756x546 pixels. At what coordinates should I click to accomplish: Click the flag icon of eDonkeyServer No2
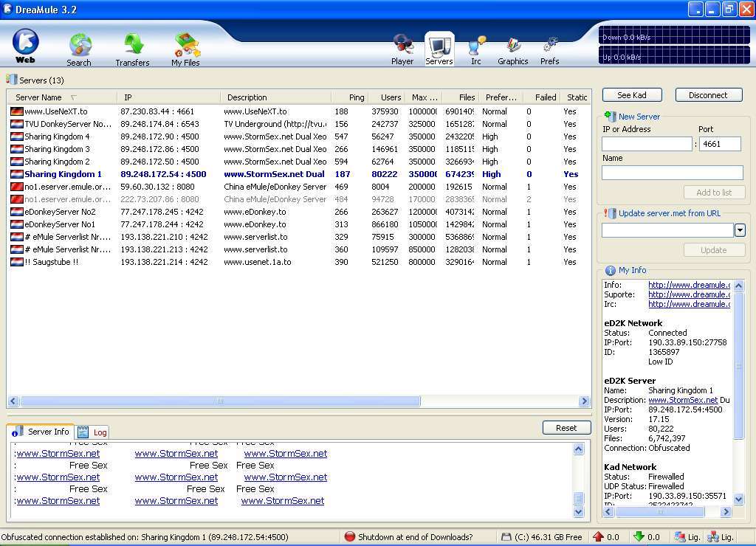17,212
